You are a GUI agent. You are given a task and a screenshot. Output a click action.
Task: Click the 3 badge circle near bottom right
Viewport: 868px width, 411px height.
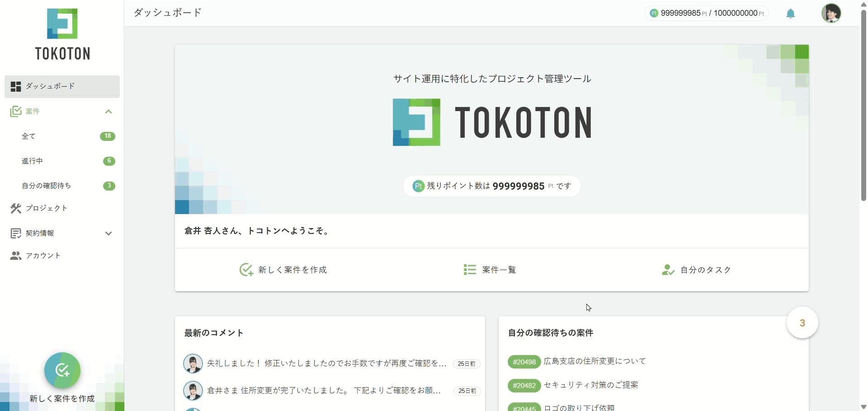802,323
